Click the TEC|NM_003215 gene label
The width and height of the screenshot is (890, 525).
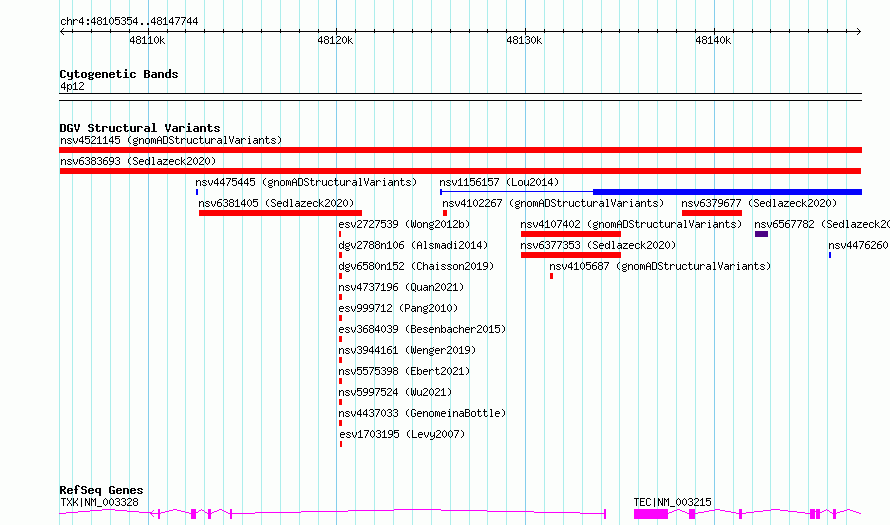[x=673, y=502]
